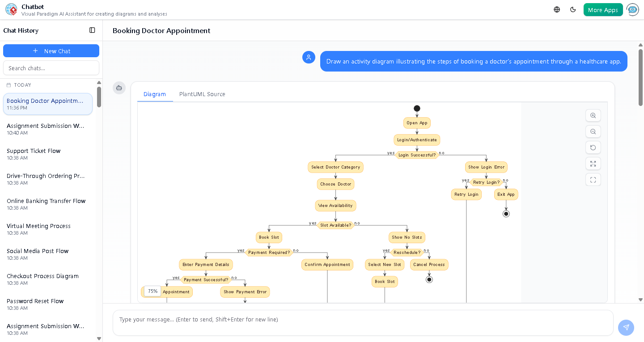This screenshot has height=342, width=644.
Task: Enter fullscreen via the frame icon
Action: pyautogui.click(x=593, y=179)
